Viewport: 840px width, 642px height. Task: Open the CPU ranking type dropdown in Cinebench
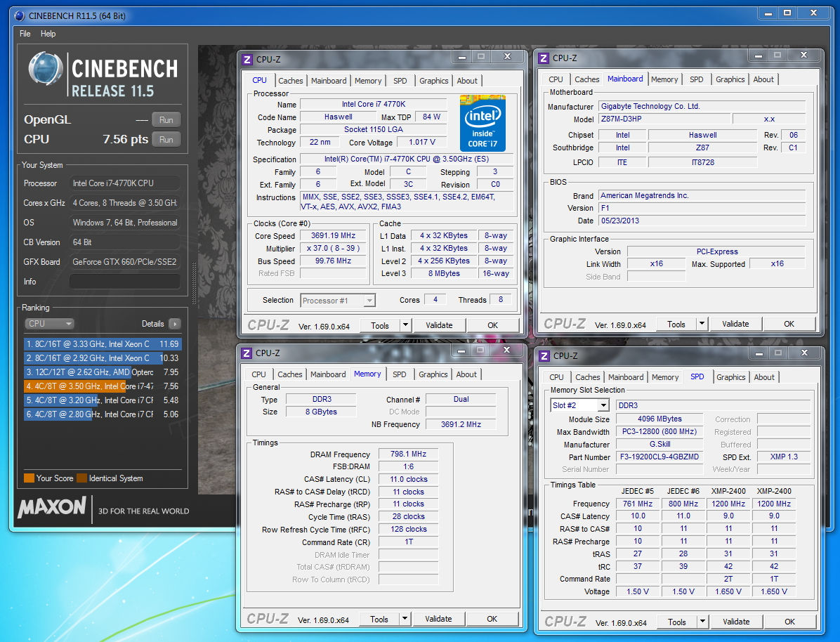[x=48, y=324]
